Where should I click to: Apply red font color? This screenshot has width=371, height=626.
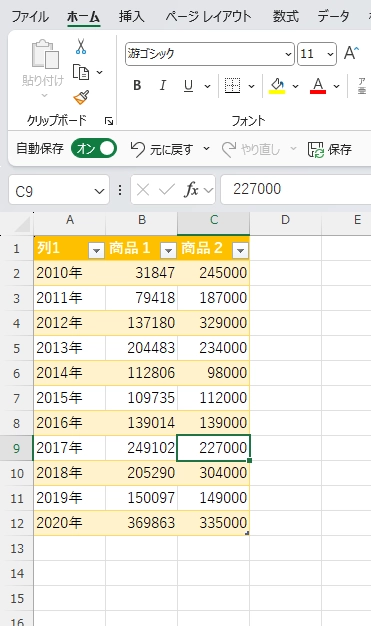coord(318,85)
